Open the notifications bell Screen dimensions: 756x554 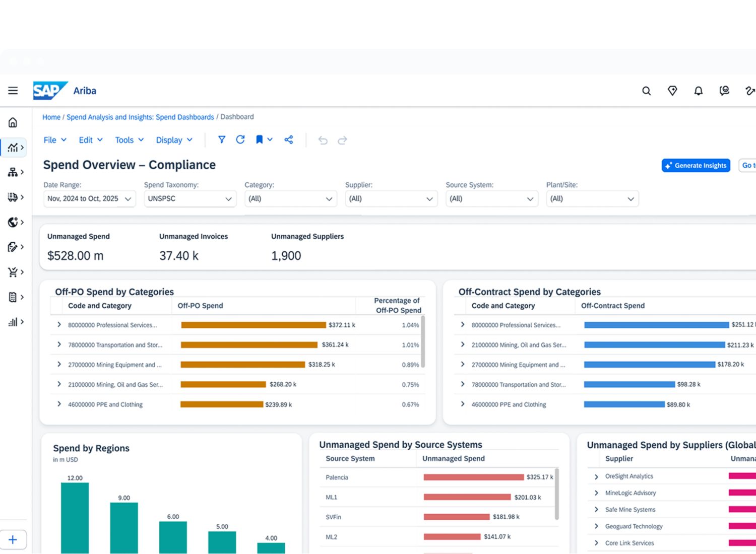pyautogui.click(x=698, y=91)
